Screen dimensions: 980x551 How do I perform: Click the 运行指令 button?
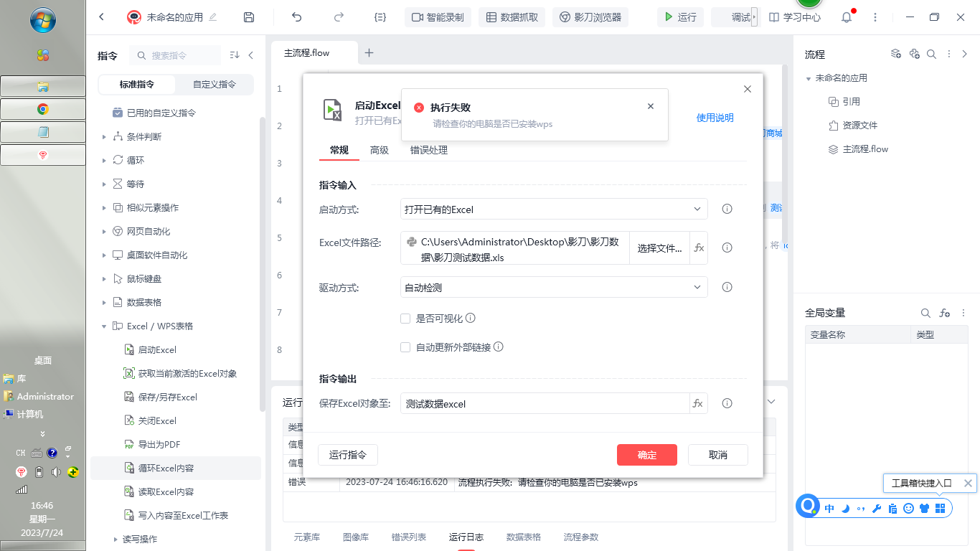(x=348, y=455)
